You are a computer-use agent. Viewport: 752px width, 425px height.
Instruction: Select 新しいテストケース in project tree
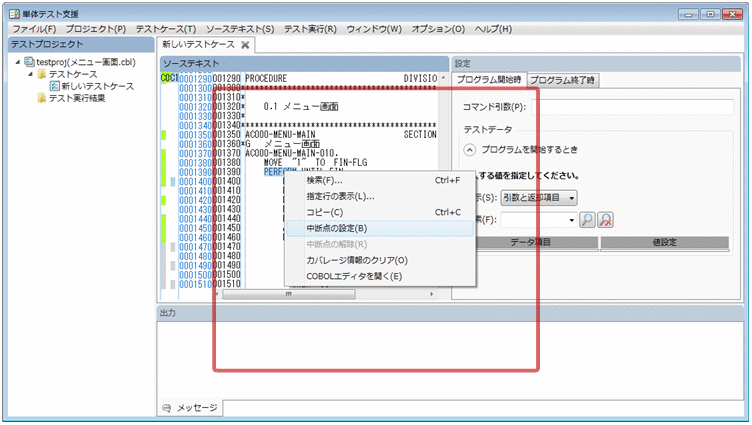click(x=98, y=86)
